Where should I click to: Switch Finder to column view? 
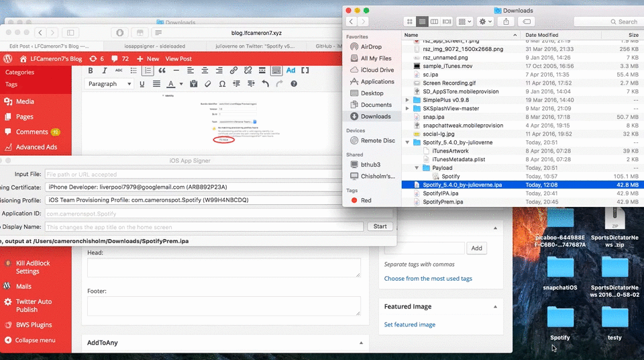tap(434, 21)
